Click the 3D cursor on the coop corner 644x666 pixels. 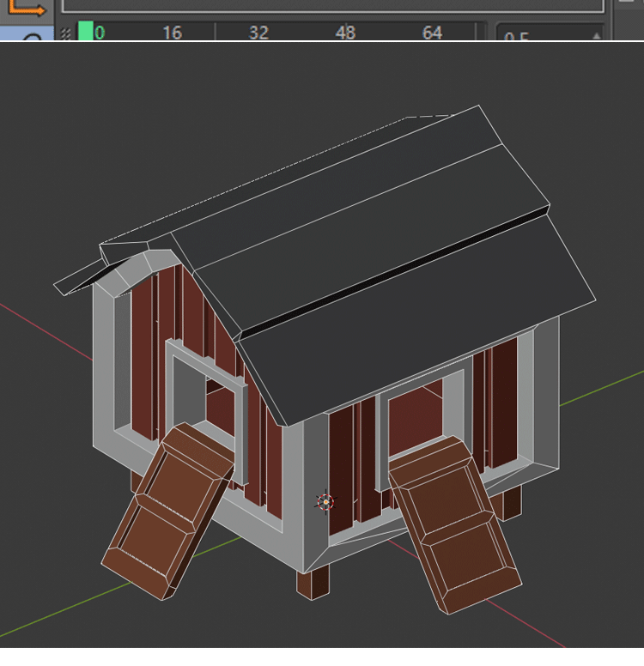325,501
